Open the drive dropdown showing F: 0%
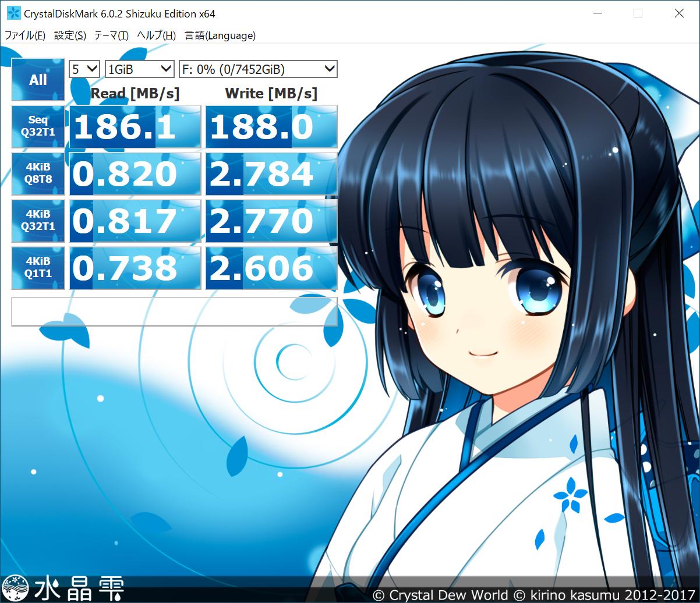 coord(258,69)
